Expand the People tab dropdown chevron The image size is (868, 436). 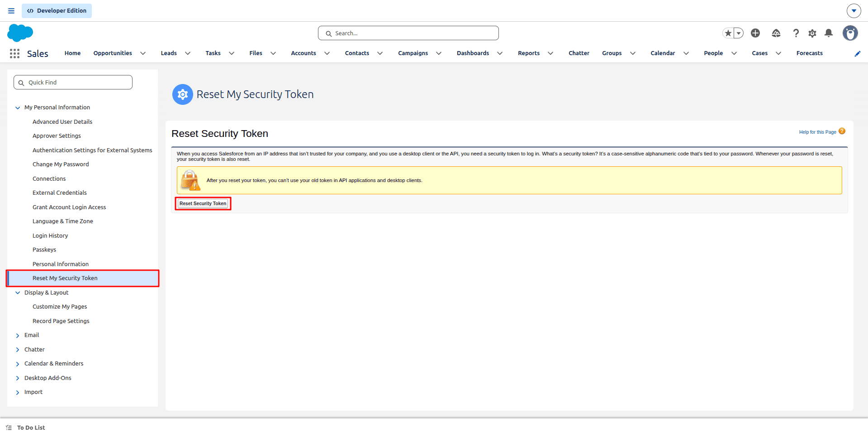[x=734, y=53]
